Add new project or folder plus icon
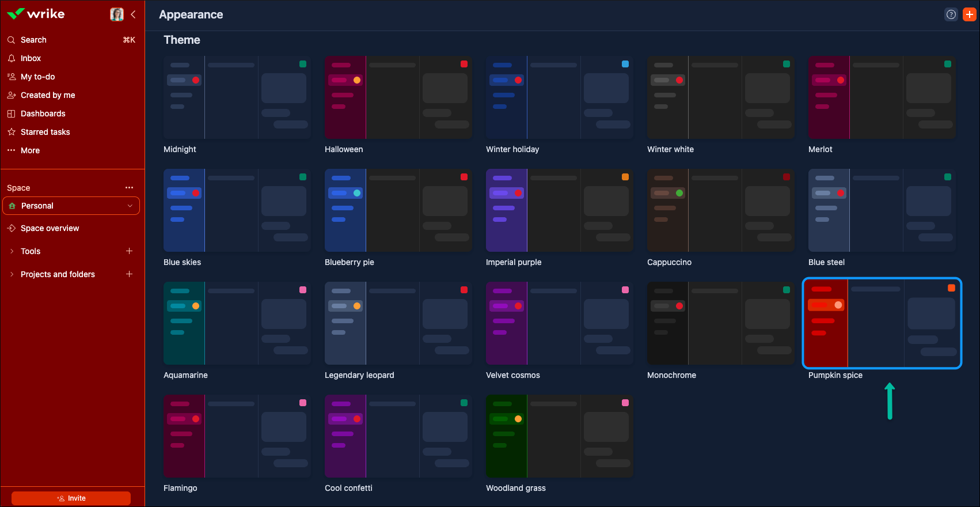 click(x=130, y=274)
